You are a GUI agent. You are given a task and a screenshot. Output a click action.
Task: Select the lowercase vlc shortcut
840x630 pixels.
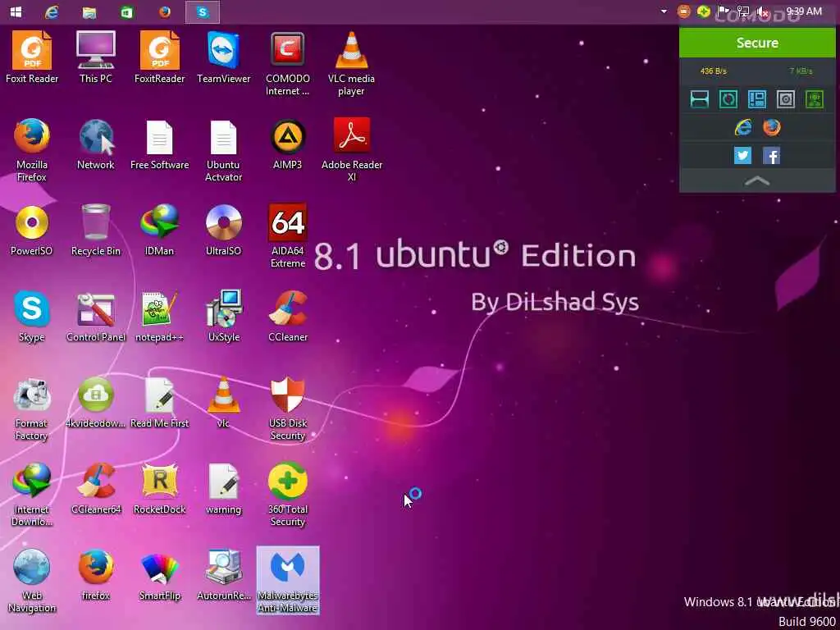click(223, 403)
